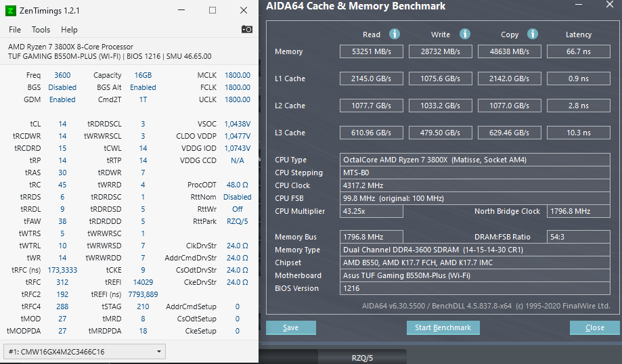Click the DRAM:FSB Ratio field 54:3

(x=579, y=237)
